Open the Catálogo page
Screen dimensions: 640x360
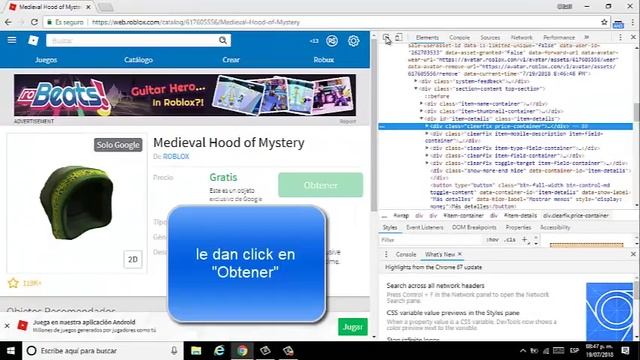coord(138,60)
